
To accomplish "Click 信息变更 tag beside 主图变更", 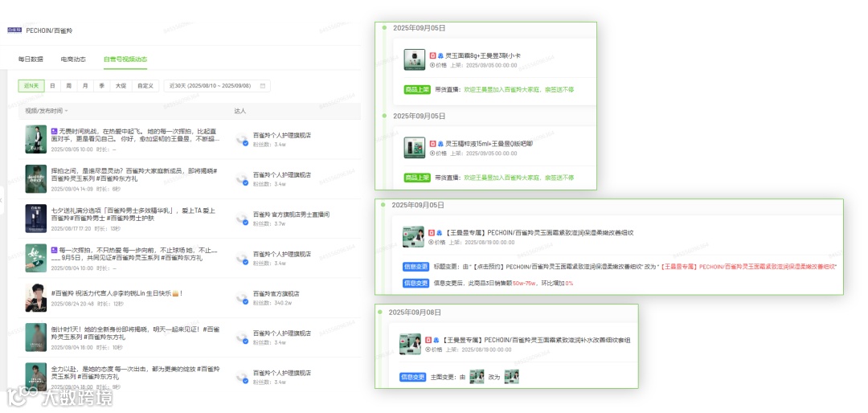I will (413, 377).
